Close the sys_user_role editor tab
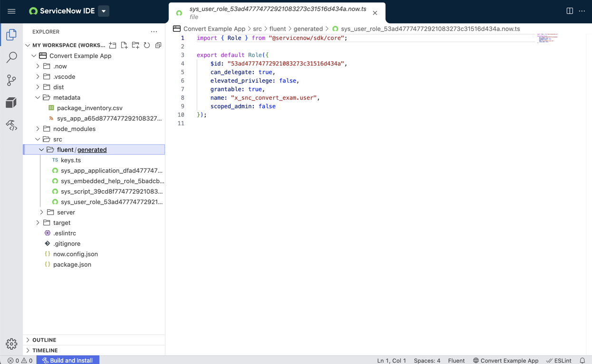Viewport: 592px width, 364px height. pos(375,13)
